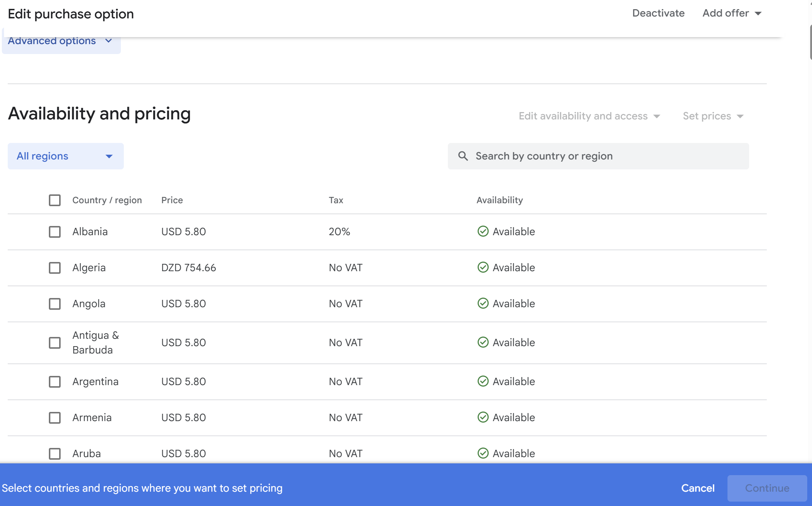Viewport: 812px width, 506px height.
Task: Tick the Argentina row checkbox
Action: [55, 382]
